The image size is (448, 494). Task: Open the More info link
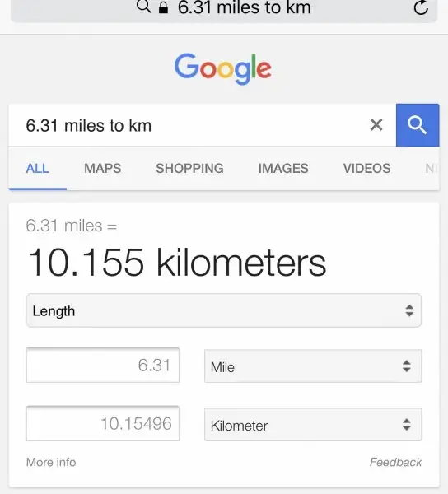click(51, 462)
